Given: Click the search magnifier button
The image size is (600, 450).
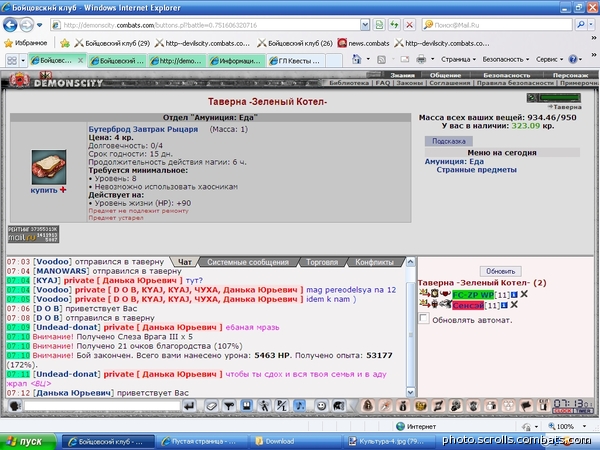Looking at the screenshot, I should [581, 25].
